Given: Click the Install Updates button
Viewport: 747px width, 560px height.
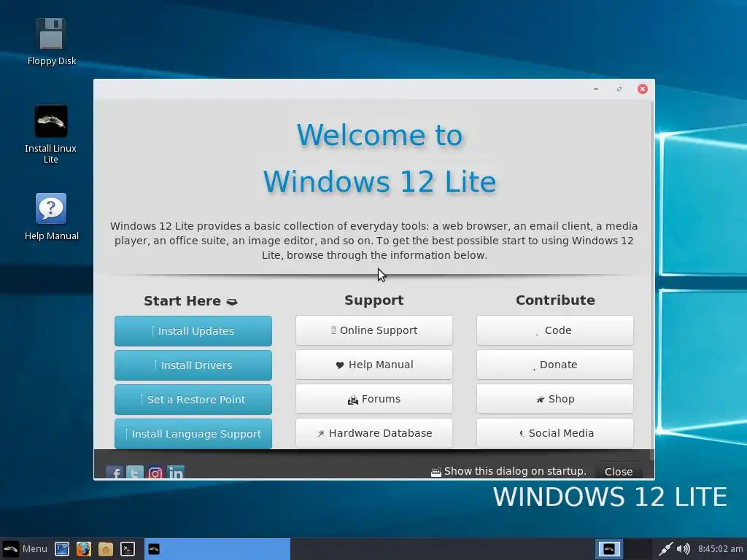Looking at the screenshot, I should [x=193, y=331].
